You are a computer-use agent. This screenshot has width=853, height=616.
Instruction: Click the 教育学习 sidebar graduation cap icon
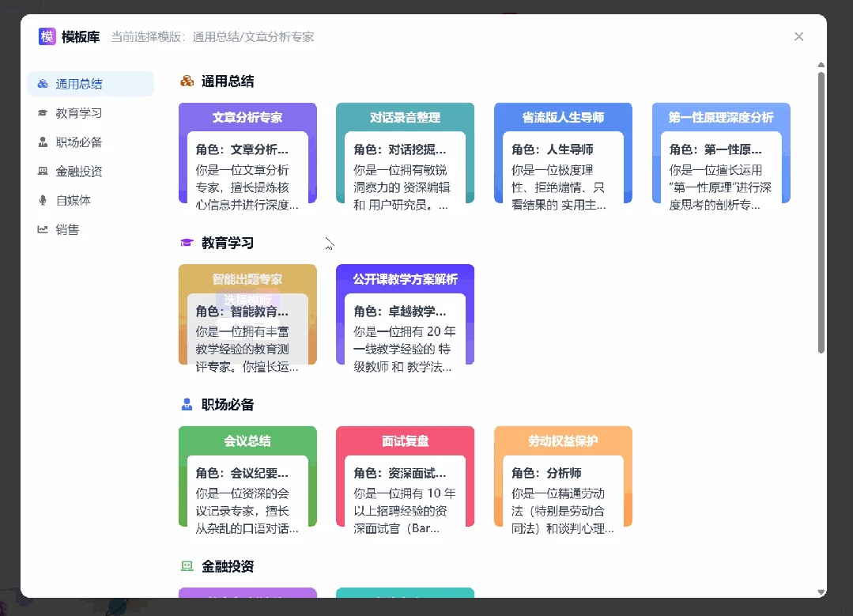click(x=43, y=112)
